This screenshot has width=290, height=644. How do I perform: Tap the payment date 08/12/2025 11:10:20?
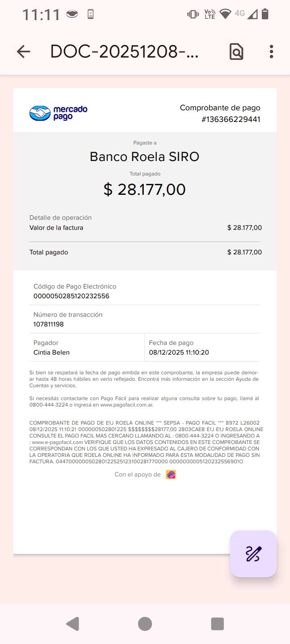click(x=179, y=352)
